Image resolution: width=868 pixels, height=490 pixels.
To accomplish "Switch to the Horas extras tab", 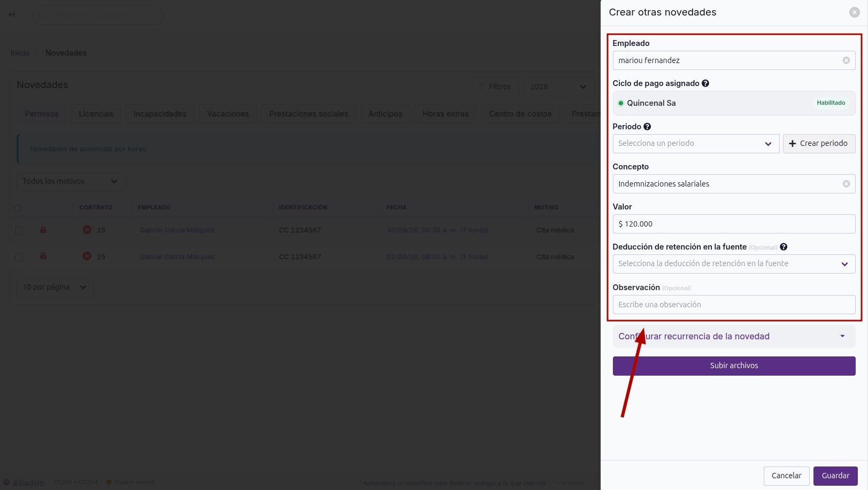I will coord(445,114).
